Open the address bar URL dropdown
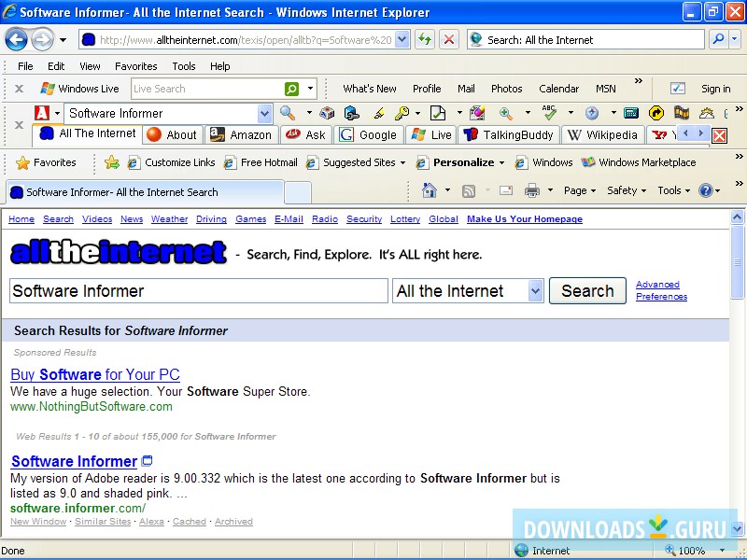747x560 pixels. [x=402, y=39]
